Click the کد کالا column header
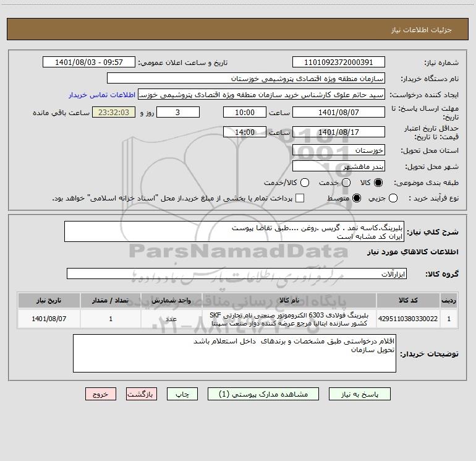The width and height of the screenshot is (476, 461). pos(408,300)
